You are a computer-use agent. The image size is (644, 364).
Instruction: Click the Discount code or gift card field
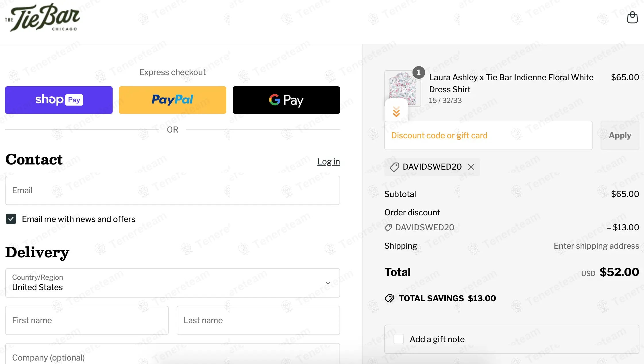488,135
